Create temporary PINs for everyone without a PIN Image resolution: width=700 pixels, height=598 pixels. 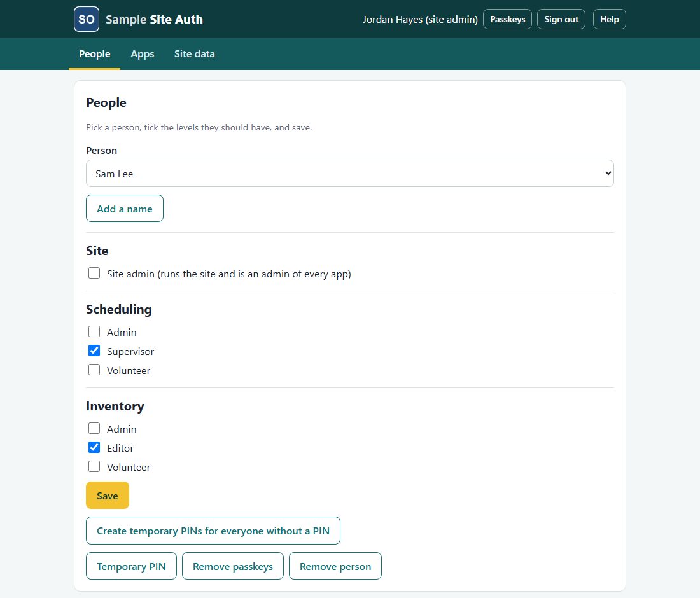coord(213,531)
